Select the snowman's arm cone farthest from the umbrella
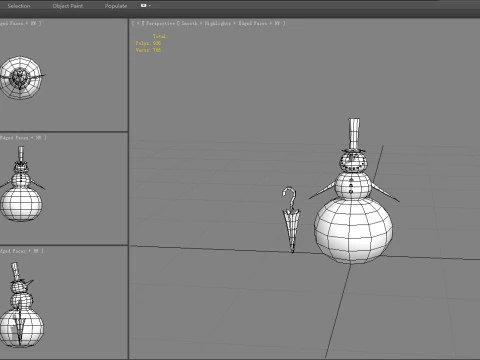This screenshot has height=360, width=480. 385,192
